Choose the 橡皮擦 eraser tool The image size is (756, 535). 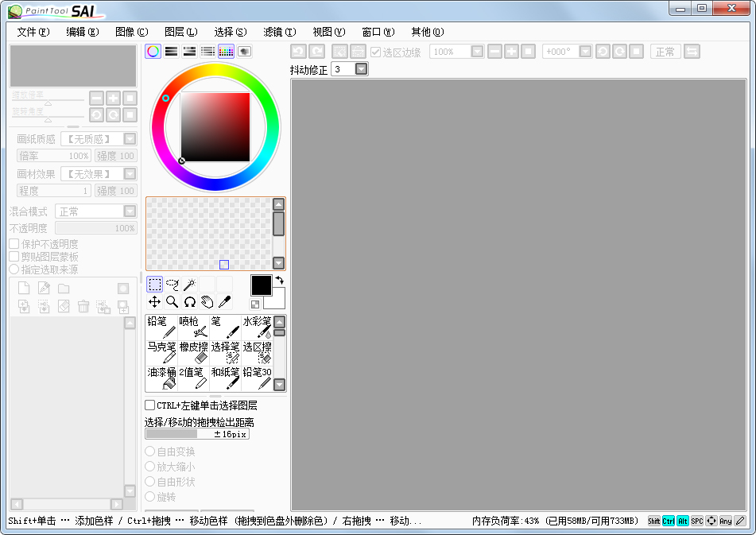tap(193, 353)
